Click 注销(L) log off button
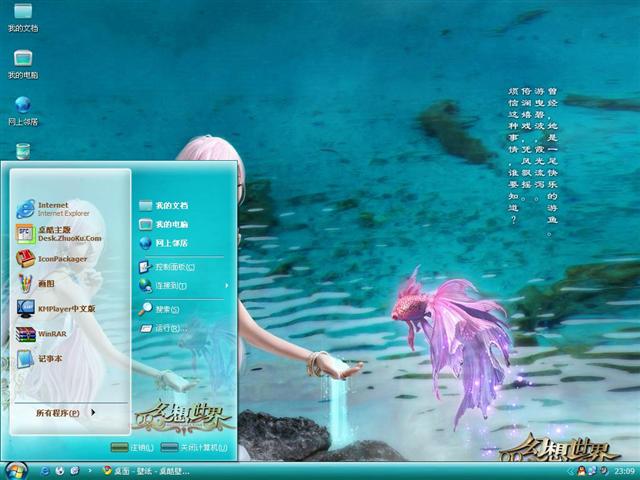The image size is (640, 480). pos(132,448)
